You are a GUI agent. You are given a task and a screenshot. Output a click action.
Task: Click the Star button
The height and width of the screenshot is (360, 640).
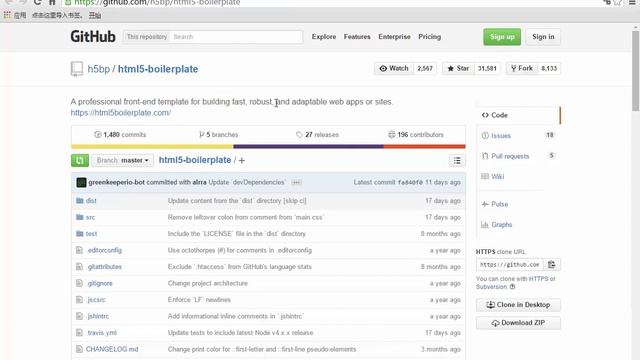(x=458, y=68)
